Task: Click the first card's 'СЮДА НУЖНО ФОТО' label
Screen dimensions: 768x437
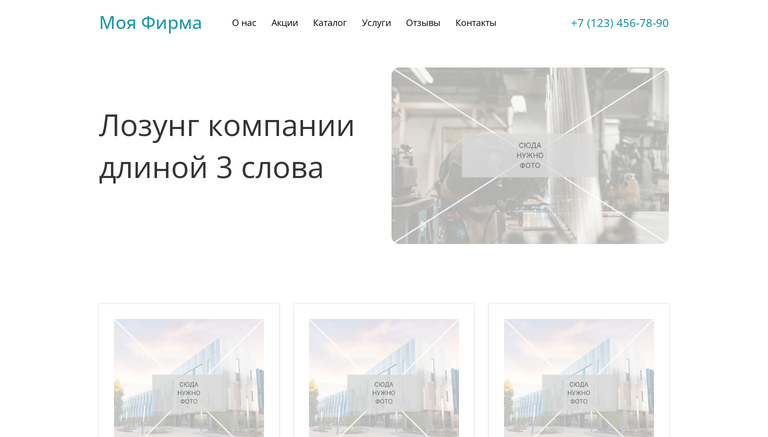Action: pos(188,393)
